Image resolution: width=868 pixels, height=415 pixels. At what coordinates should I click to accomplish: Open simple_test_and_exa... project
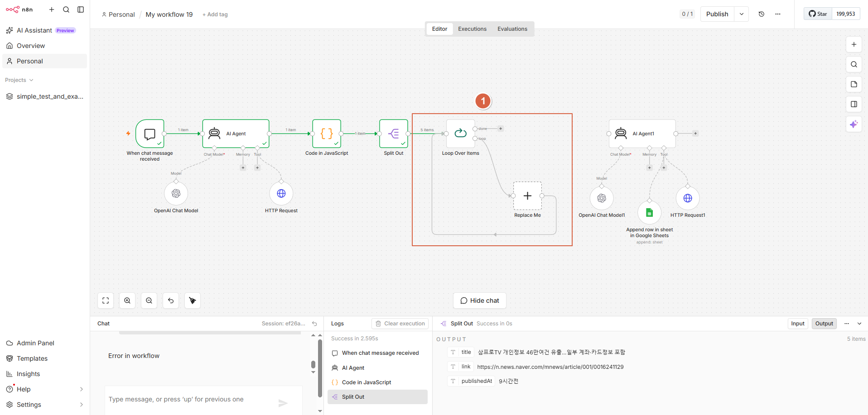pos(44,96)
